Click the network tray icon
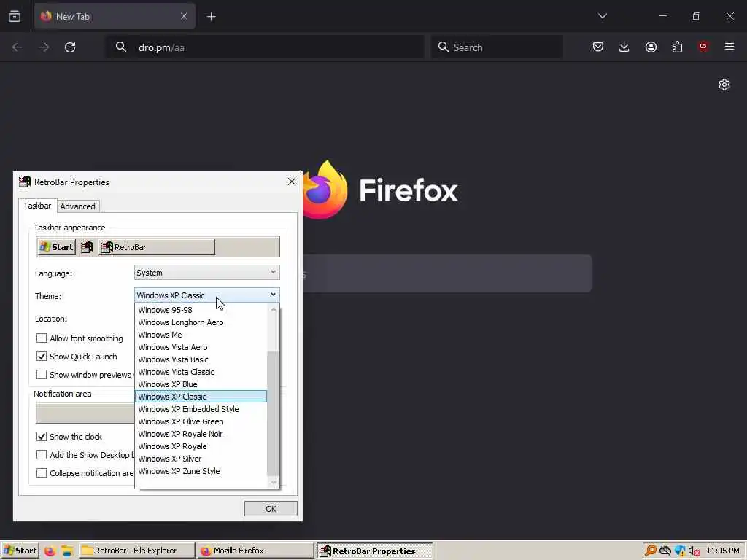 click(680, 551)
